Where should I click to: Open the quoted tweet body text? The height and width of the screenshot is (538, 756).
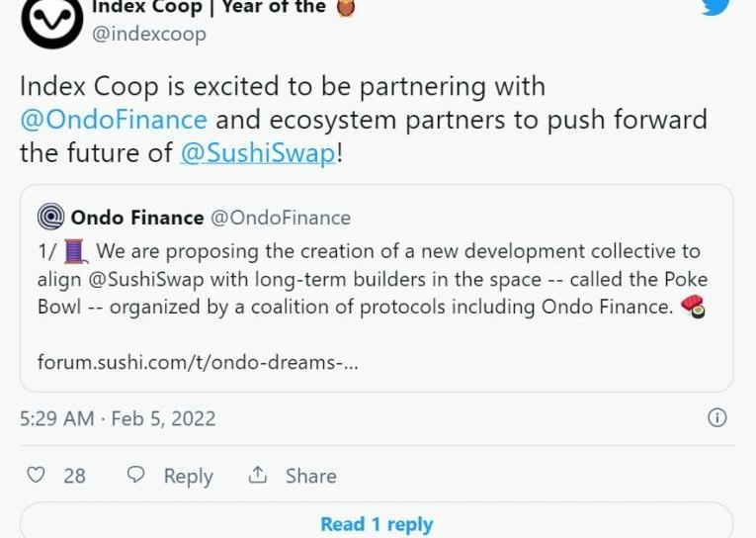click(x=372, y=279)
